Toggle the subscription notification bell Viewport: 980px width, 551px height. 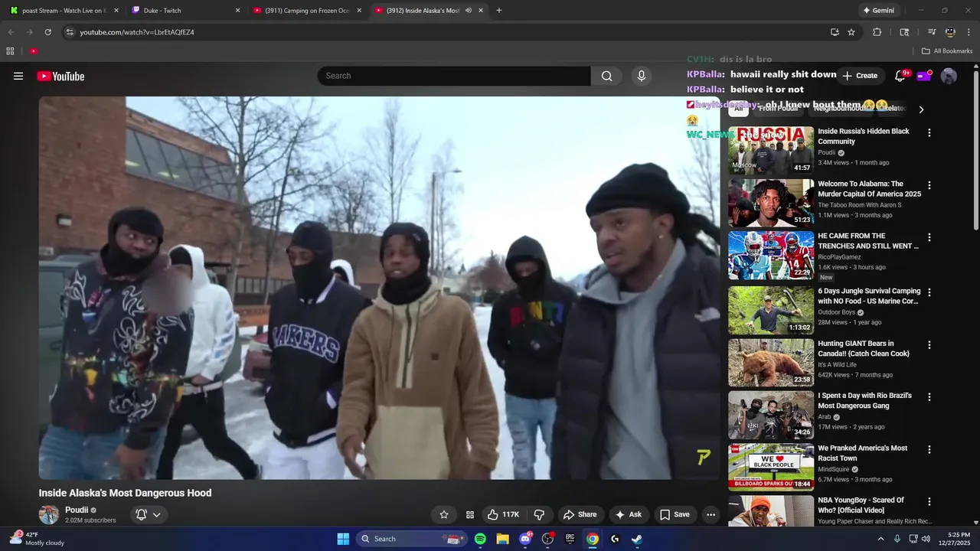tap(141, 515)
